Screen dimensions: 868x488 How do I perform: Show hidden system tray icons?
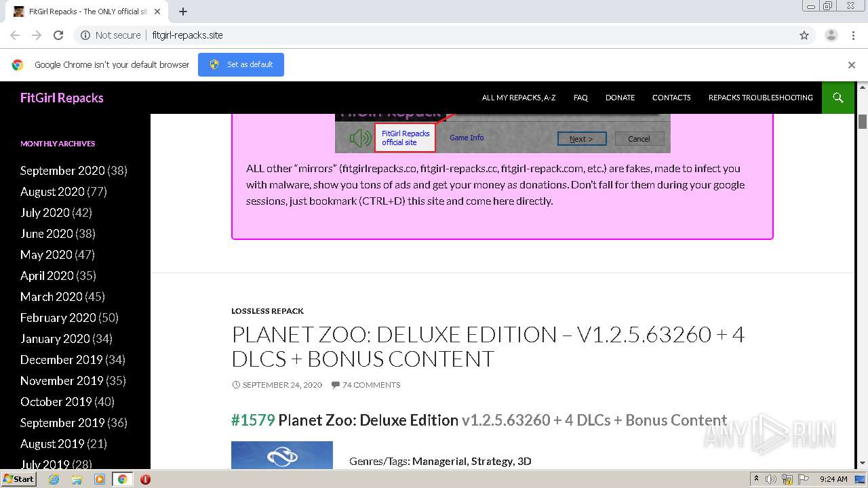point(756,479)
